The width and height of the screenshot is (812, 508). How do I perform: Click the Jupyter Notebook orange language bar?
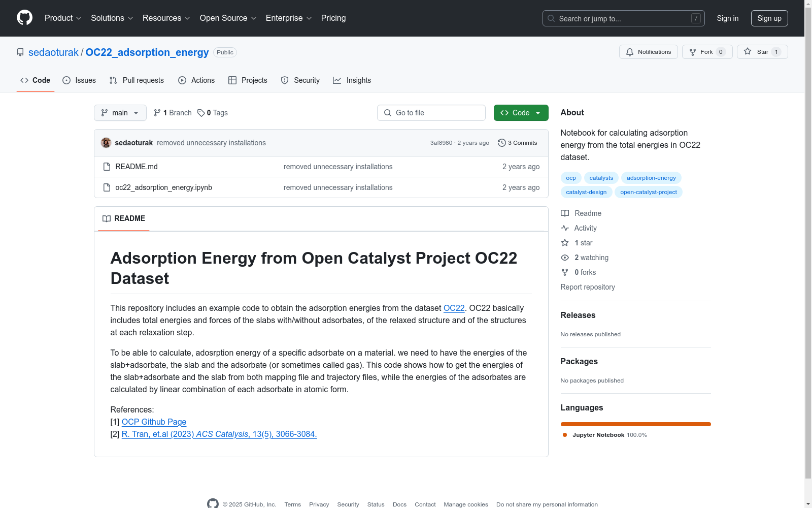636,424
